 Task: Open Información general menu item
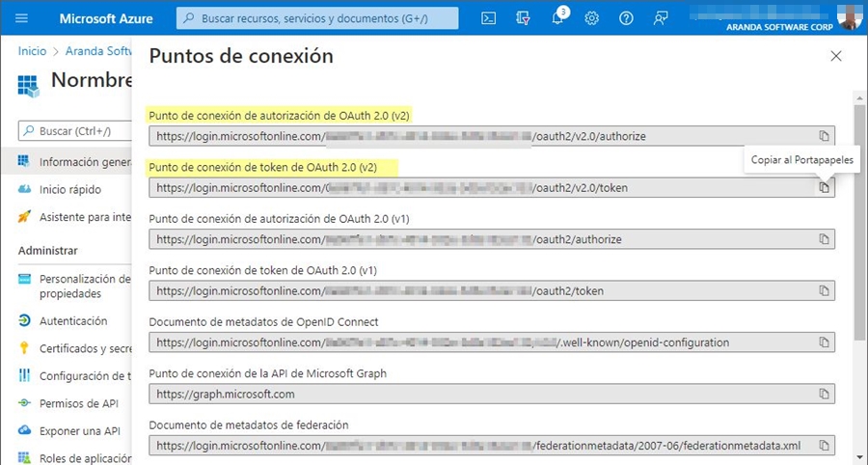click(67, 162)
